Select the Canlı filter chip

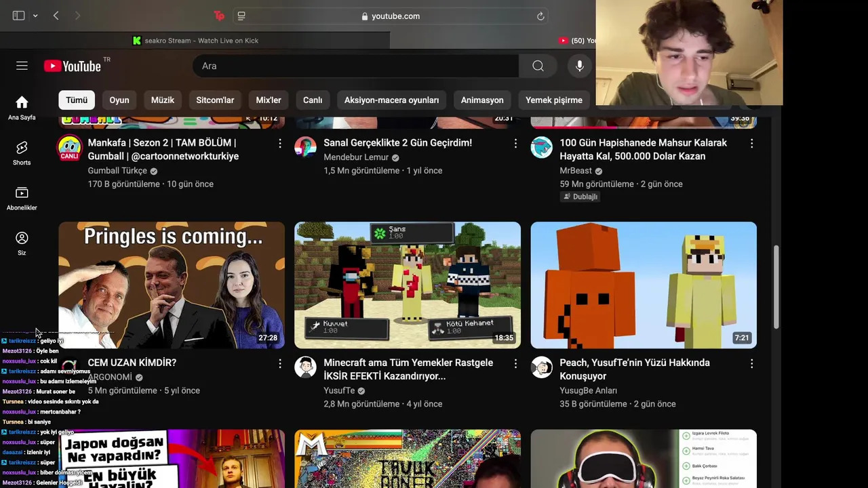pyautogui.click(x=313, y=100)
